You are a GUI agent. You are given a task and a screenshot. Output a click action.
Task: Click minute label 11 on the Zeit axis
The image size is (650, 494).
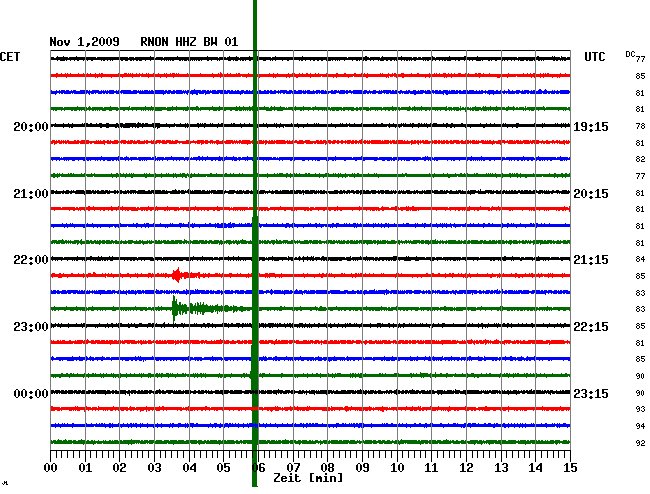point(431,468)
